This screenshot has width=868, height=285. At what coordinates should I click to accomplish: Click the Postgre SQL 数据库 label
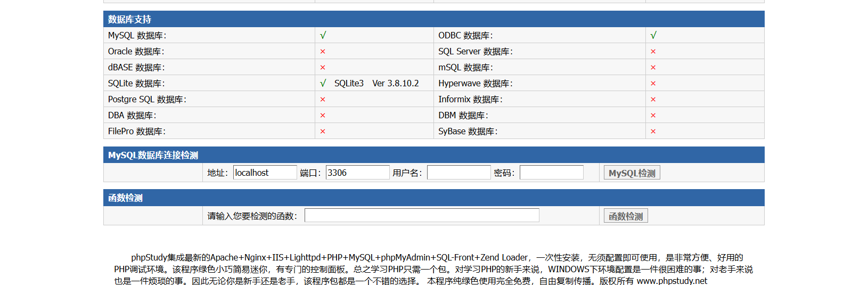click(147, 99)
